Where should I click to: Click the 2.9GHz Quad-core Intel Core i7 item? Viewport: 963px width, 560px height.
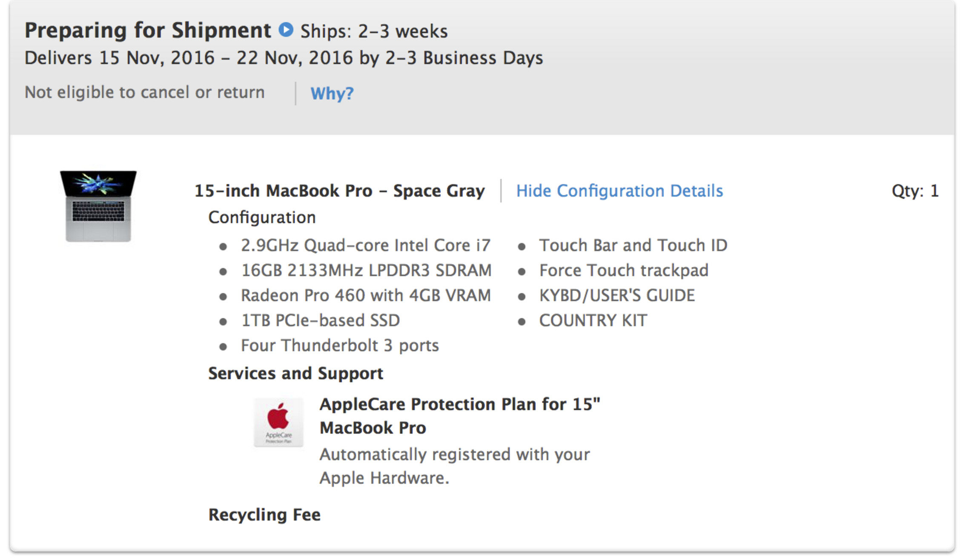pos(365,246)
